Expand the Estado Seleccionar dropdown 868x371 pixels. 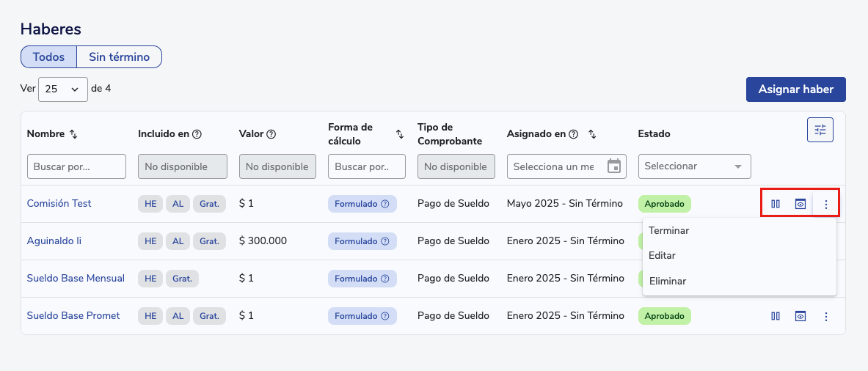[694, 166]
